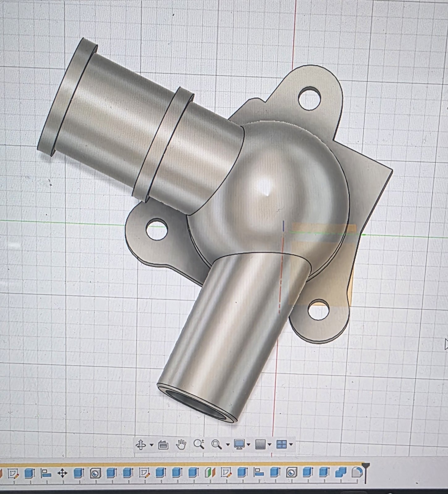448x494 pixels.
Task: Select the Combine feature in the timeline
Action: (x=341, y=472)
